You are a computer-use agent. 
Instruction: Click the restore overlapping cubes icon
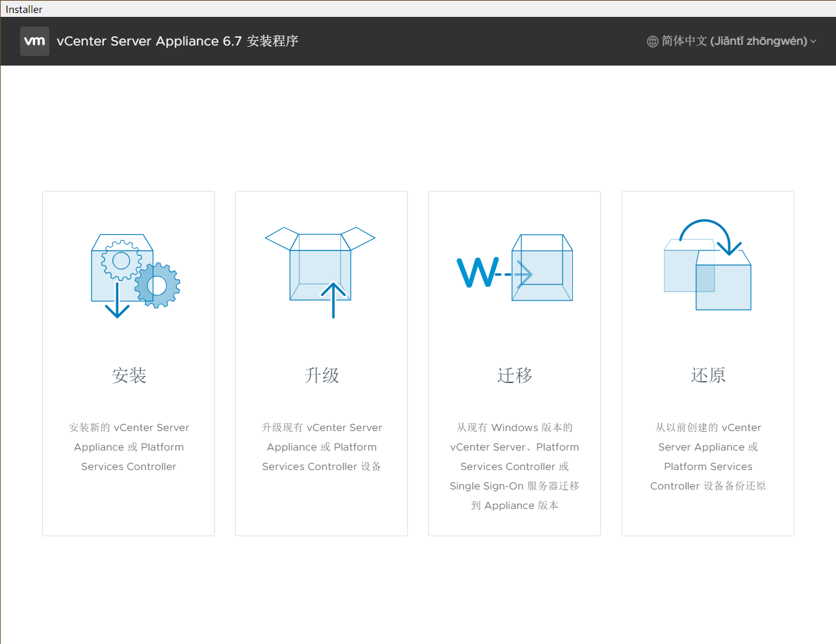coord(707,265)
